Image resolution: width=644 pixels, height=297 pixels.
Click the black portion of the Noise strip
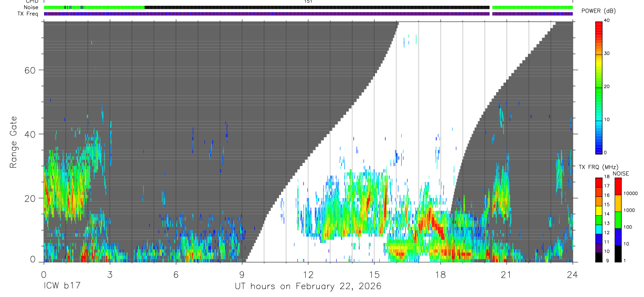(x=317, y=7)
